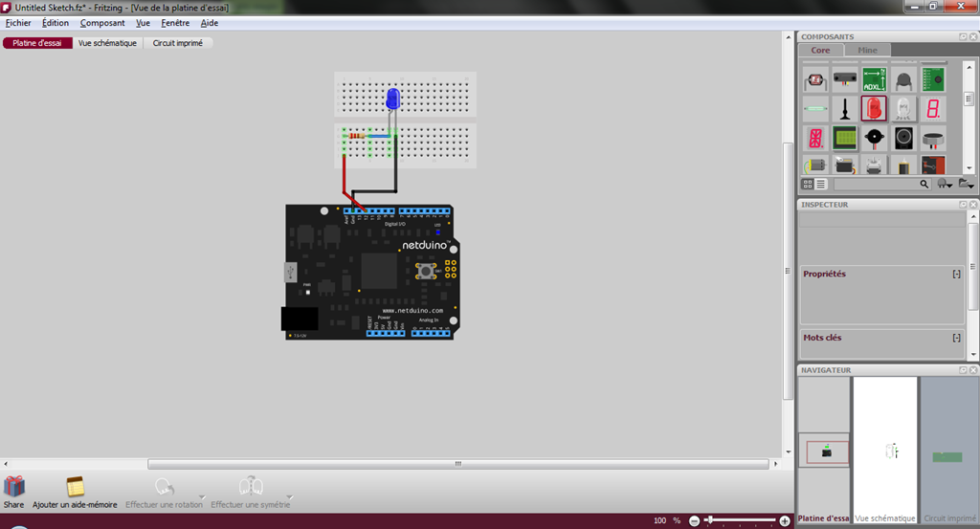Select the blue LED on the breadboard
The height and width of the screenshot is (529, 980).
point(393,99)
